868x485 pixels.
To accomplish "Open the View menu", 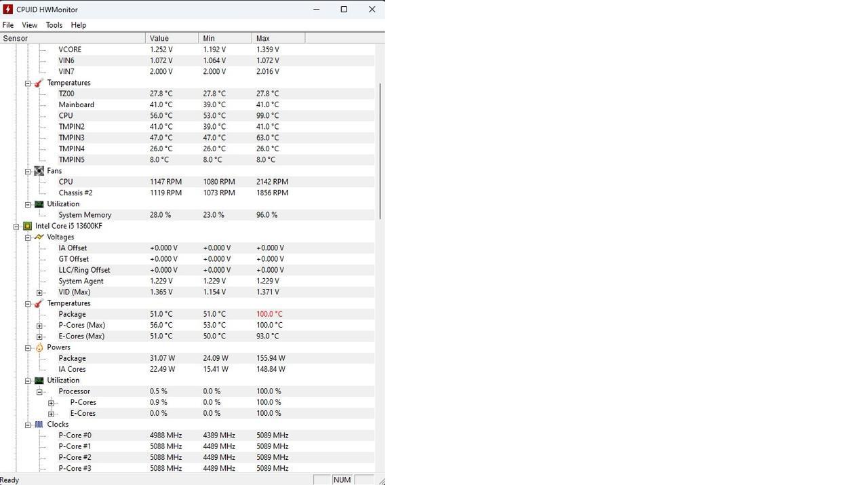I will click(x=30, y=25).
